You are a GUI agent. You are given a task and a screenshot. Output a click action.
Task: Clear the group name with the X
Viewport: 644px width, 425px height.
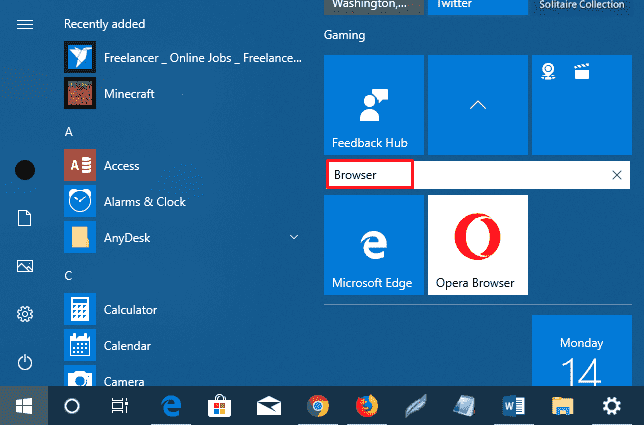[616, 175]
